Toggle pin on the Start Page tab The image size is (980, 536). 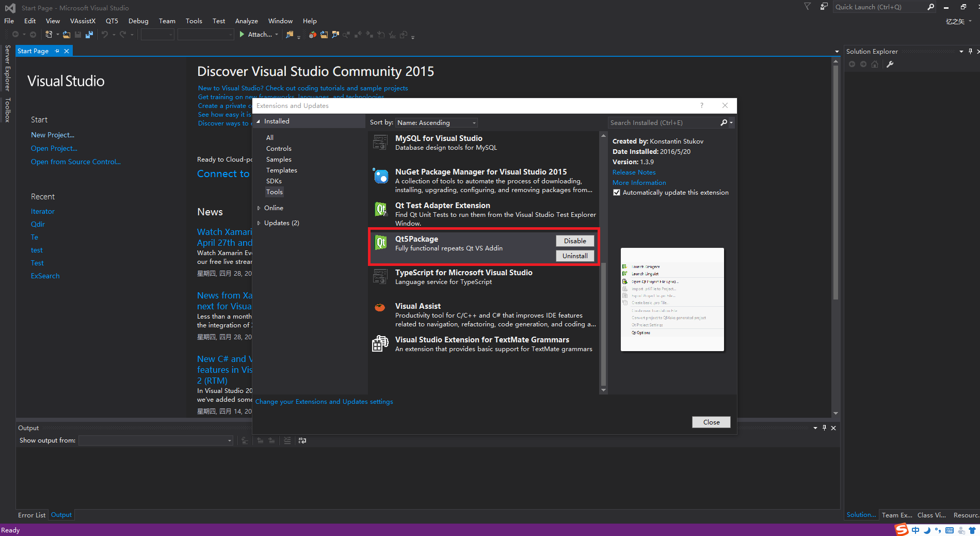point(57,51)
